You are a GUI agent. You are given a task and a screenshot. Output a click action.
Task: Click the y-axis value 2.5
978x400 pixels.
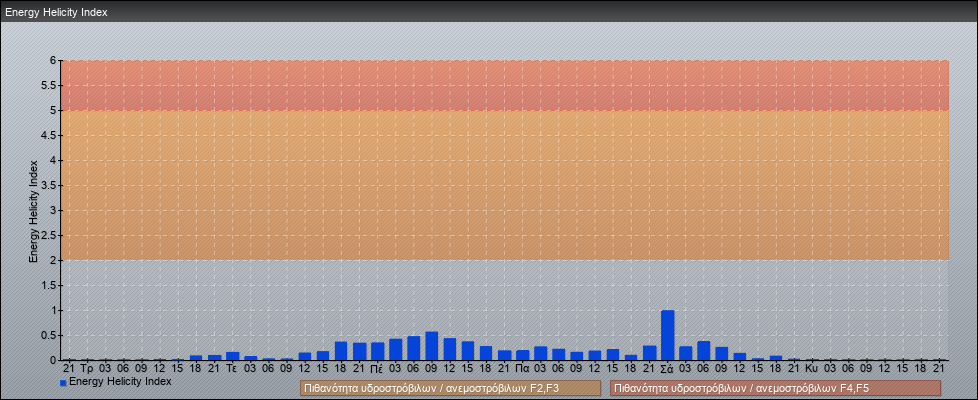[50, 235]
